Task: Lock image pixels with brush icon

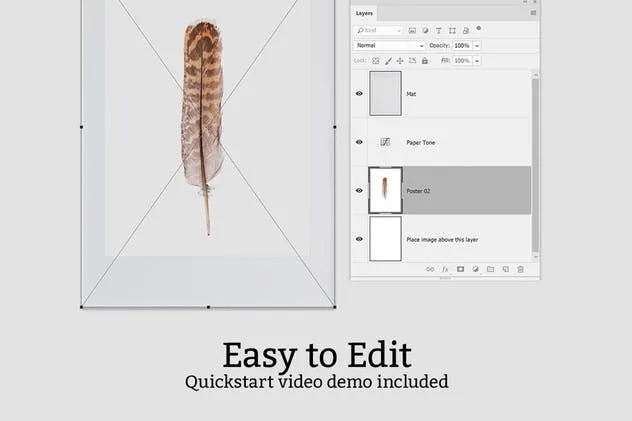Action: [388, 61]
